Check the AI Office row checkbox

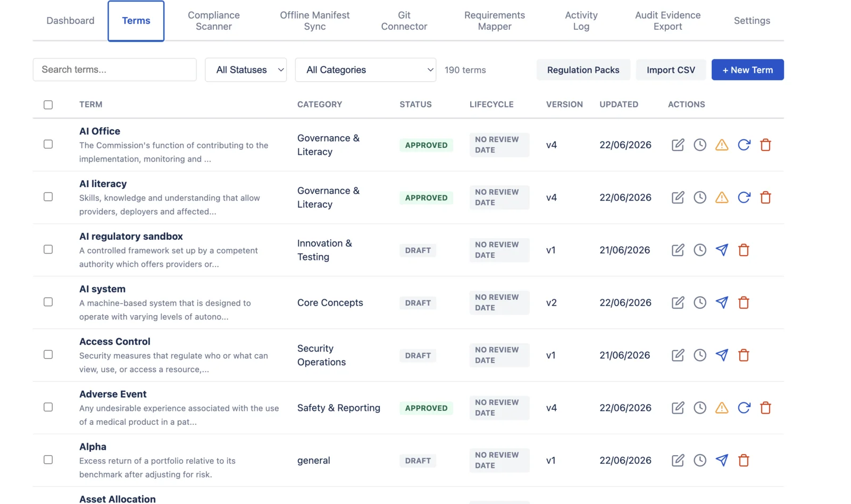click(x=48, y=144)
